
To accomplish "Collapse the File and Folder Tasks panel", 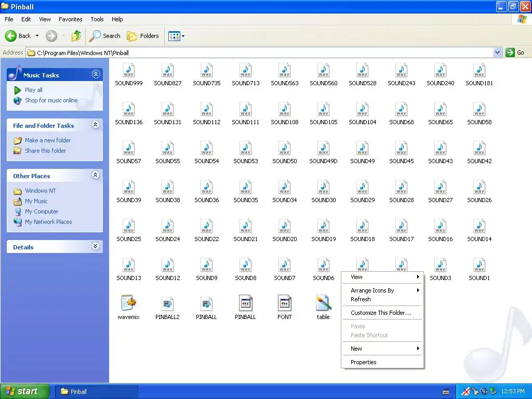I will click(x=96, y=125).
